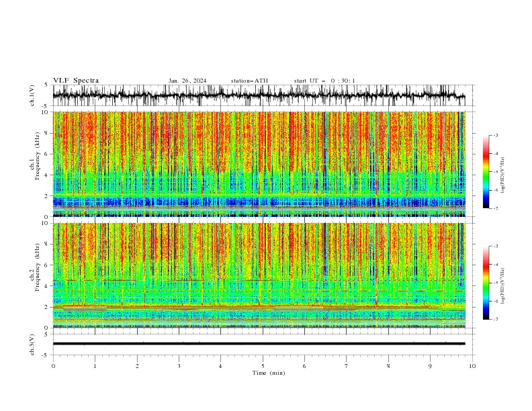Click the "5" tick on the time axis

tap(263, 366)
